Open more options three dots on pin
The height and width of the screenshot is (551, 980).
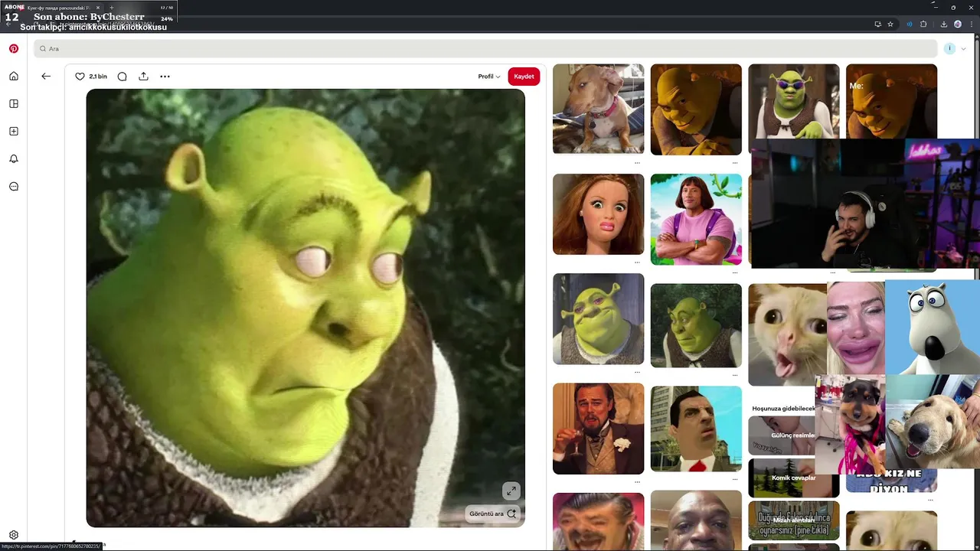tap(165, 77)
